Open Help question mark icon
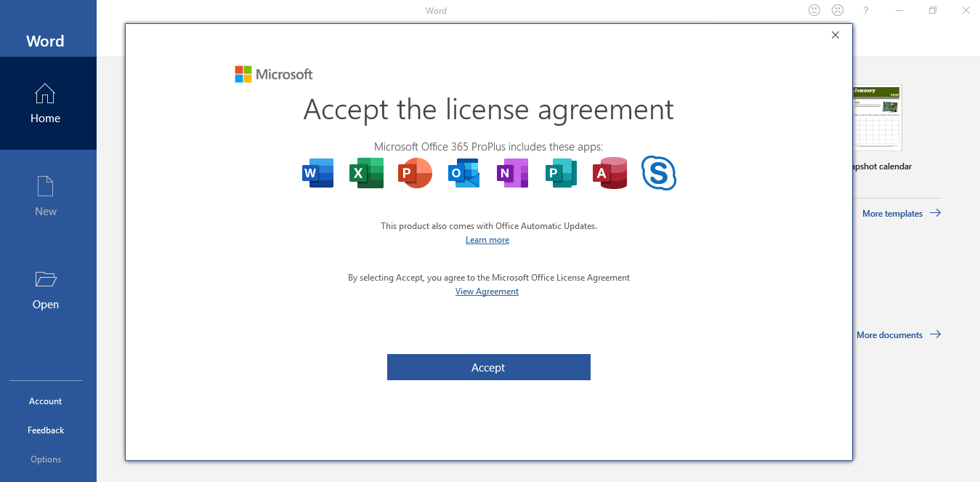 click(865, 10)
